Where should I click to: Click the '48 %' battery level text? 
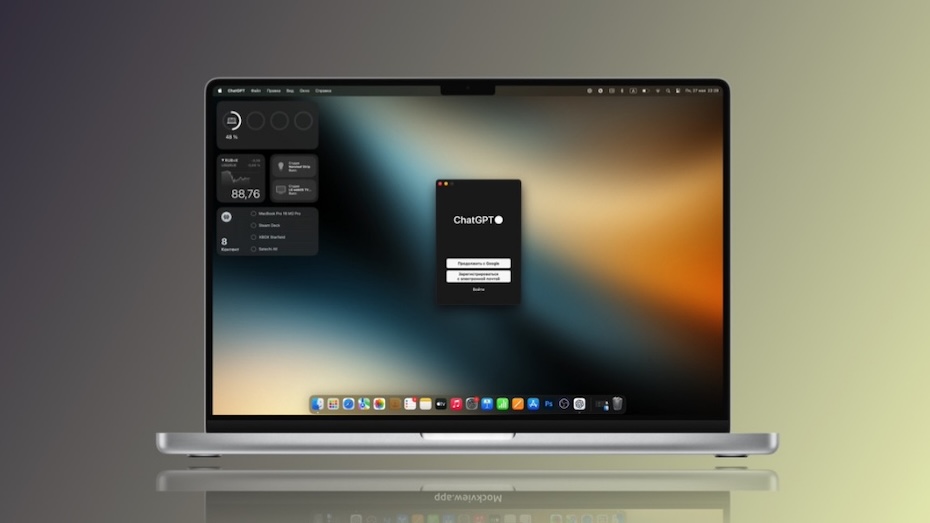(x=232, y=137)
